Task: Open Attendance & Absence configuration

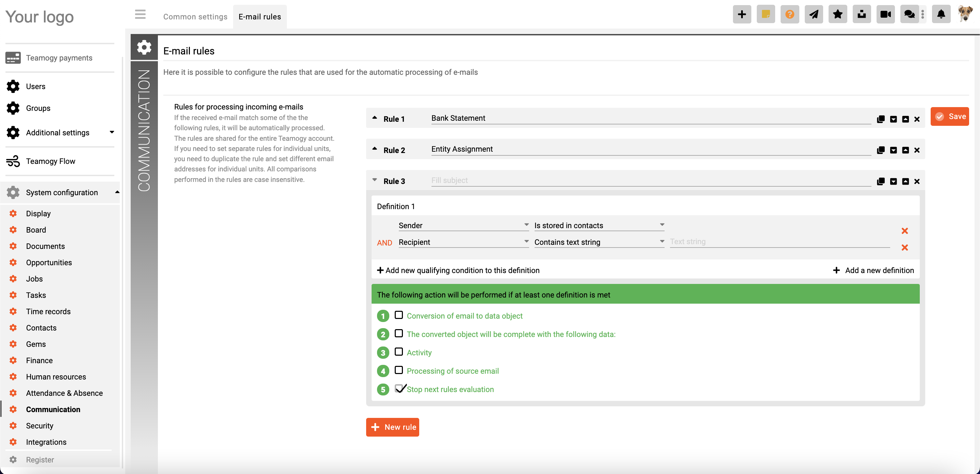Action: (64, 393)
